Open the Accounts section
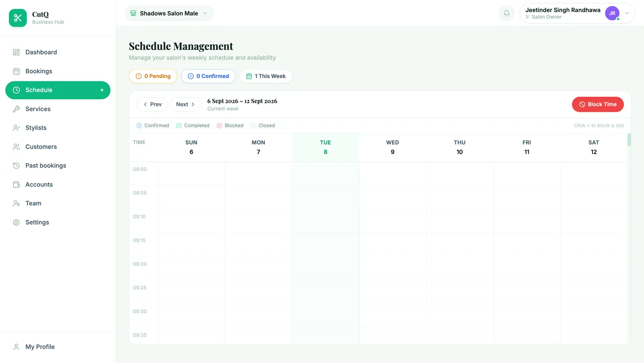Viewport: 644px width, 363px height. point(58,185)
